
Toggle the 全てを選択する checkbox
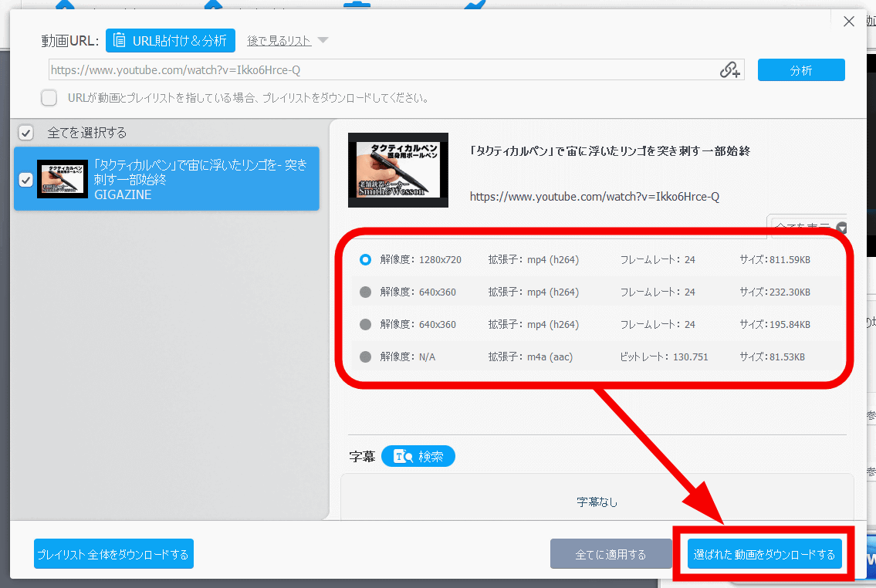pos(26,133)
